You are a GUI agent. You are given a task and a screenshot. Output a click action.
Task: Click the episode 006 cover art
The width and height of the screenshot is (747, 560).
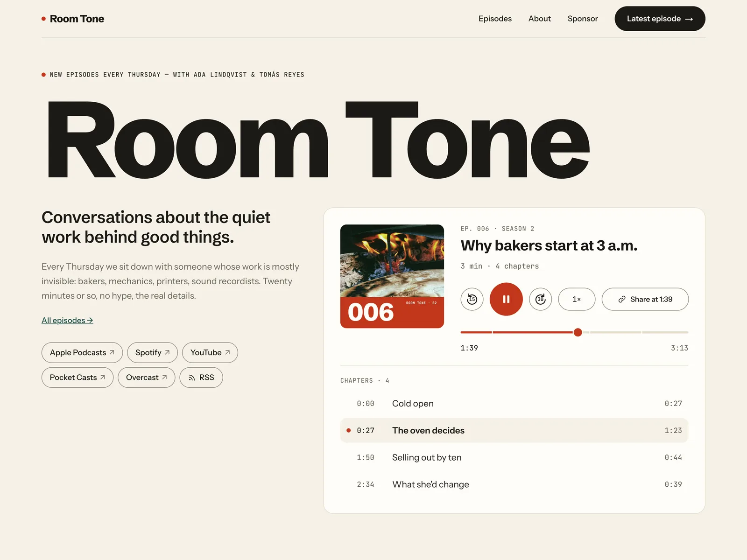point(392,276)
